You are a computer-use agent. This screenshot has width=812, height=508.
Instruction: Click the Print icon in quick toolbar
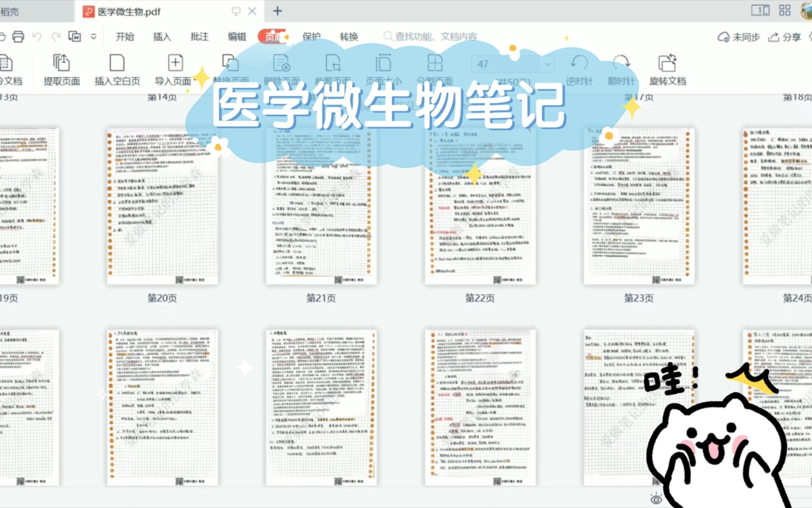click(18, 37)
